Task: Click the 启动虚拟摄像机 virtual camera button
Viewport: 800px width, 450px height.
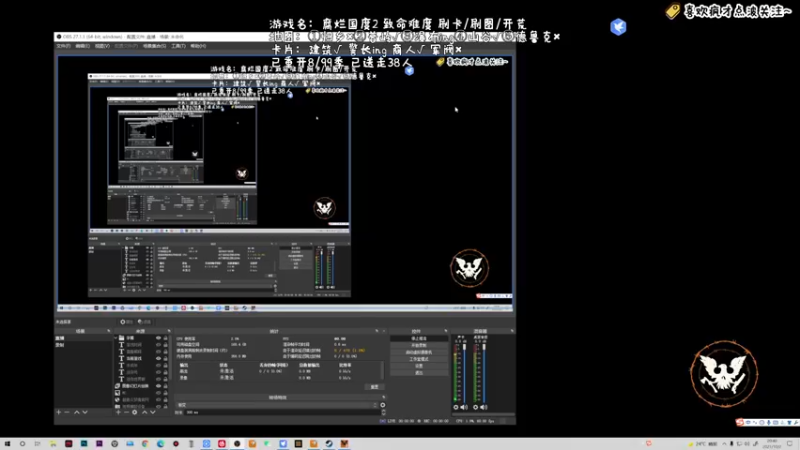Action: [x=419, y=353]
